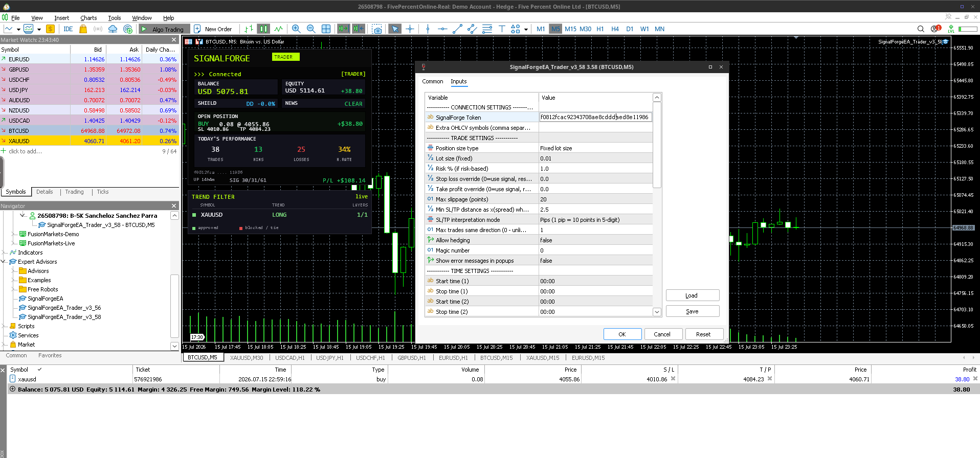Toggle the Algo Trading button

tap(164, 29)
